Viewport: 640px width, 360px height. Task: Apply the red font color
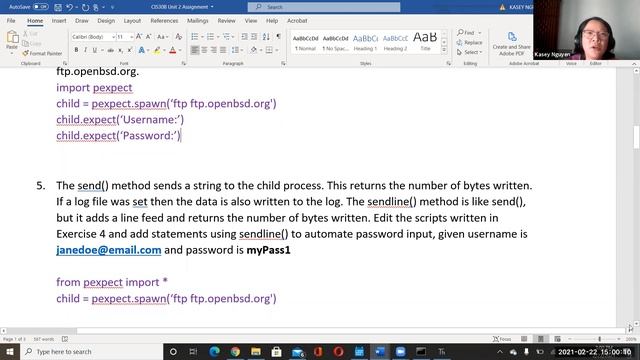(173, 50)
